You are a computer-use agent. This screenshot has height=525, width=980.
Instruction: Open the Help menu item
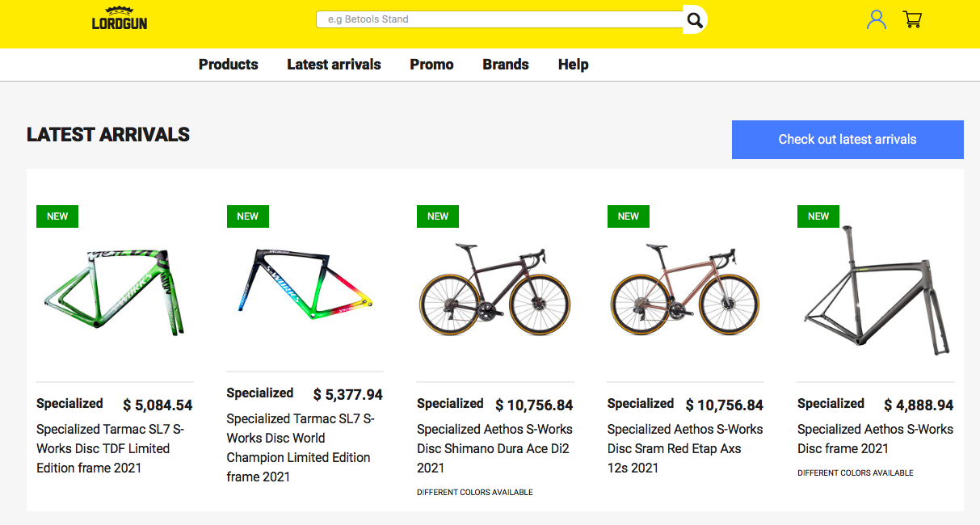pos(573,65)
